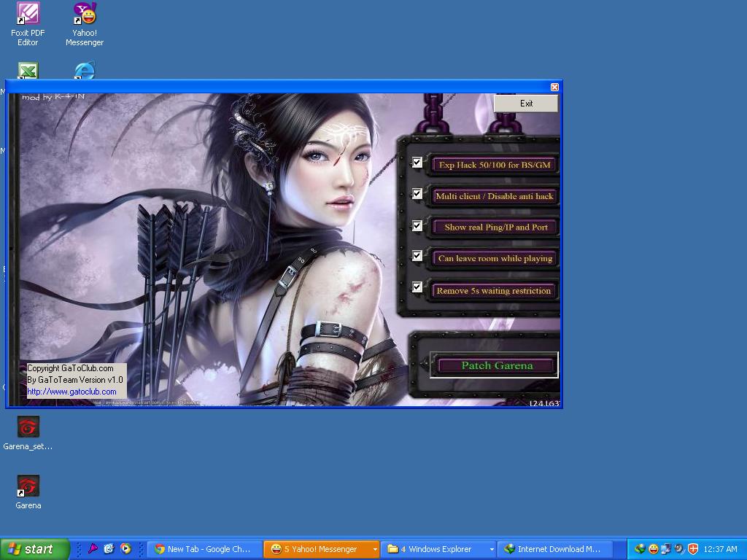Viewport: 747px width, 560px height.
Task: Open the Garena_setup installer icon
Action: 28,427
